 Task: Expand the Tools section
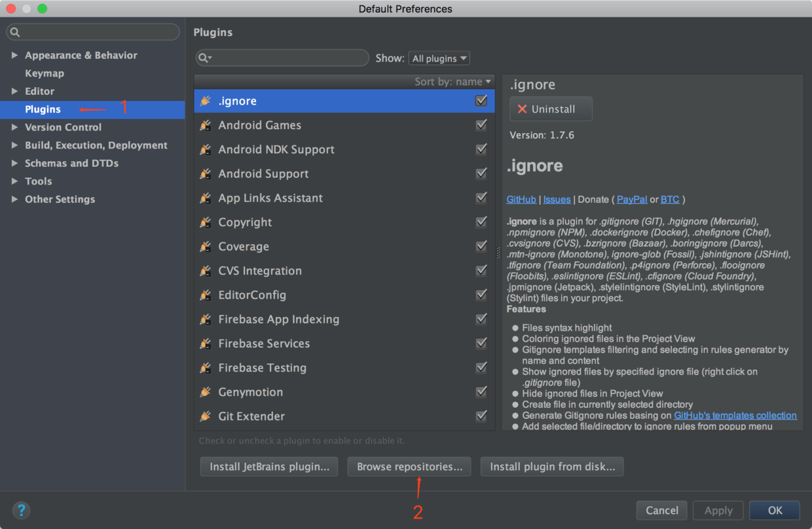(14, 181)
